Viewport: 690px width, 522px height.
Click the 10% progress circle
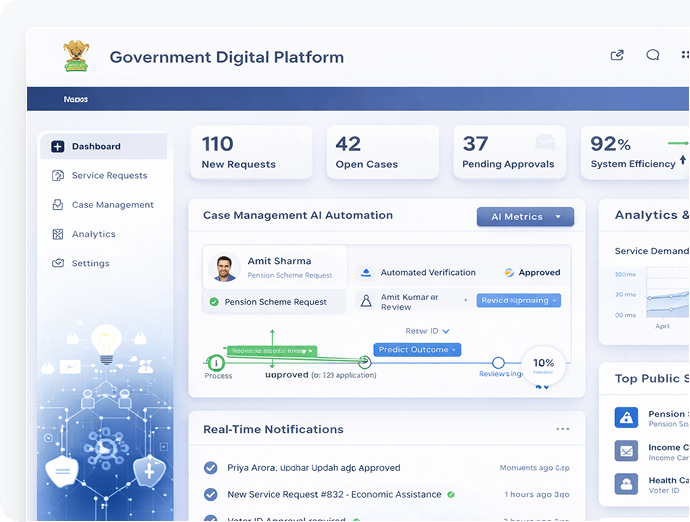[543, 366]
